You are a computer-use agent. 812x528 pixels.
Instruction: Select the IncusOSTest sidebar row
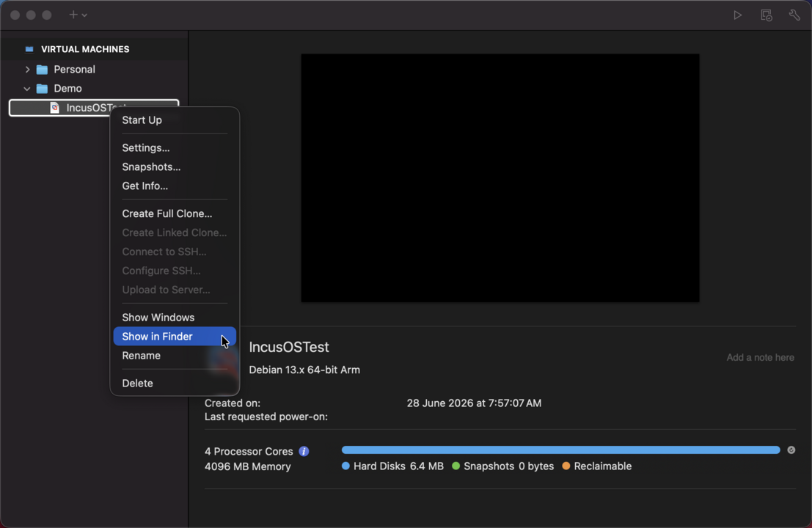[x=94, y=108]
